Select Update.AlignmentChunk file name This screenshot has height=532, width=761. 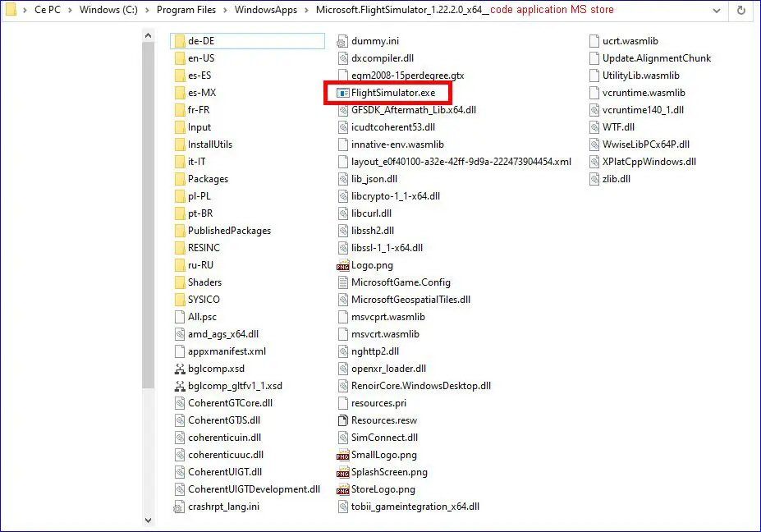tap(657, 58)
